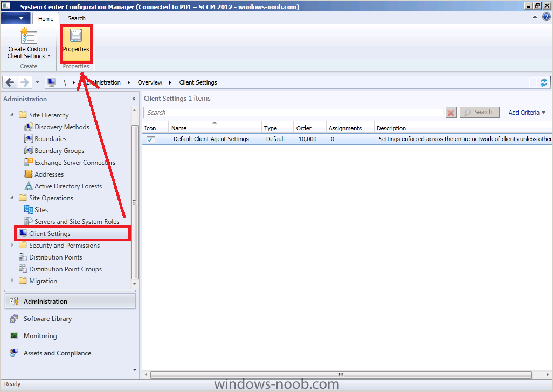Screen dimensions: 553x392
Task: Collapse the Administration navigation pane
Action: tap(134, 99)
